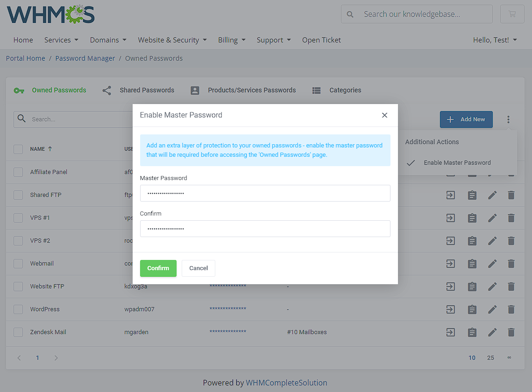Click the WHMCS logo
This screenshot has height=392, width=532.
point(50,14)
